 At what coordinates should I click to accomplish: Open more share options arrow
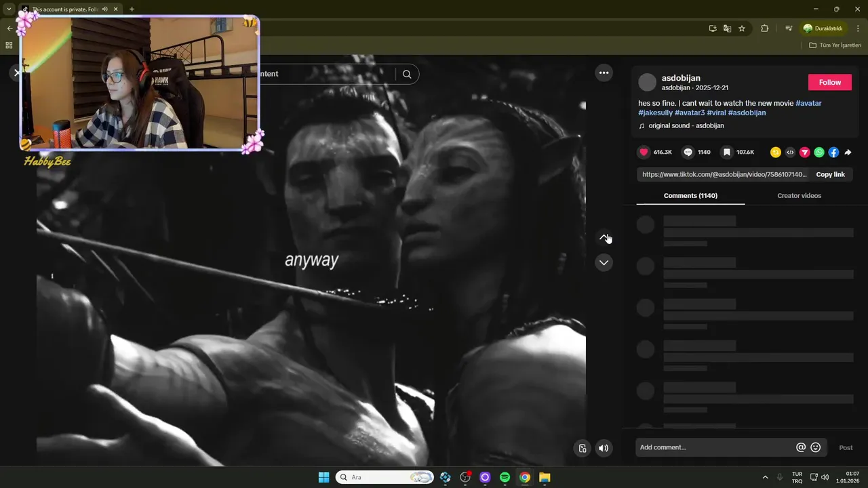[x=848, y=152]
